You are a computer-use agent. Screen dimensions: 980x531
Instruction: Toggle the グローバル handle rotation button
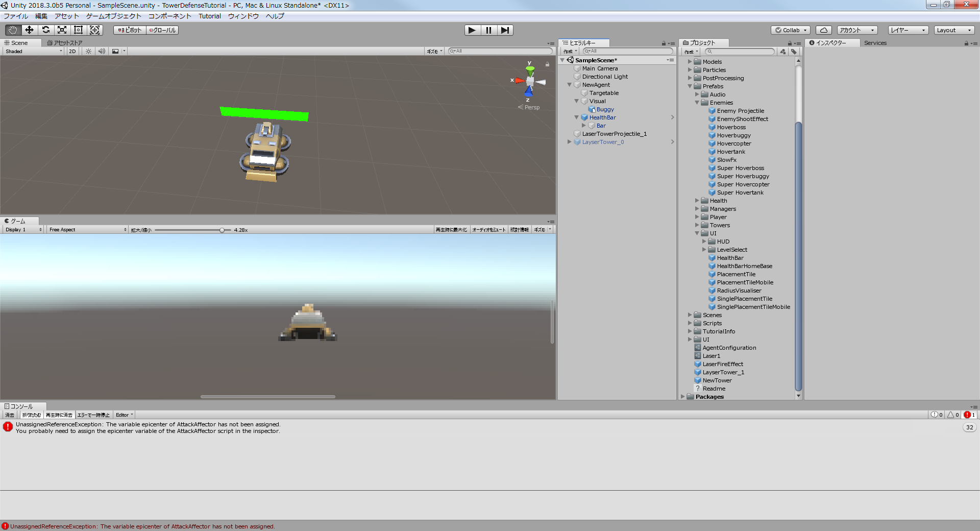click(162, 30)
